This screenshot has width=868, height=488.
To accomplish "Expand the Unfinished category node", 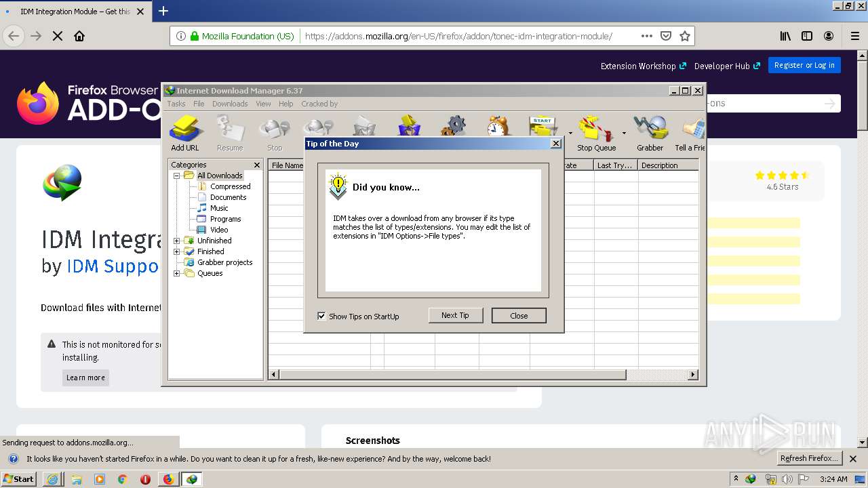I will [177, 241].
